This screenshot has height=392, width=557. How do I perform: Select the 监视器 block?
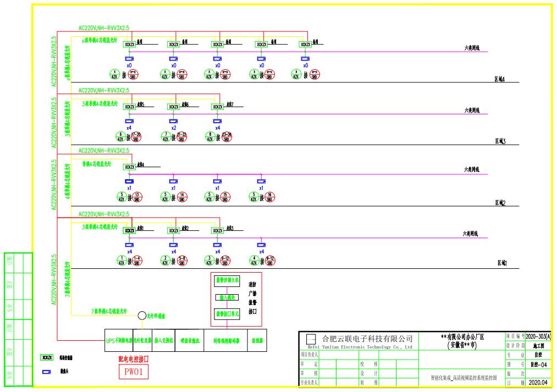pos(257,340)
